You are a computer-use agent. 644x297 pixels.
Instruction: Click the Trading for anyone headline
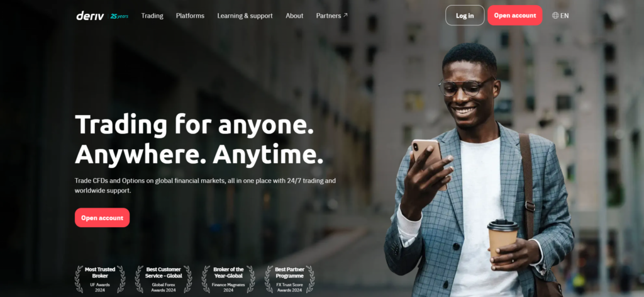(199, 139)
